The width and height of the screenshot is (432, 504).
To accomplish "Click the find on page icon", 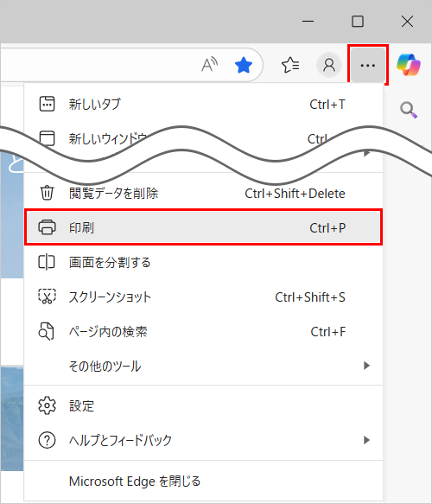I will (47, 331).
